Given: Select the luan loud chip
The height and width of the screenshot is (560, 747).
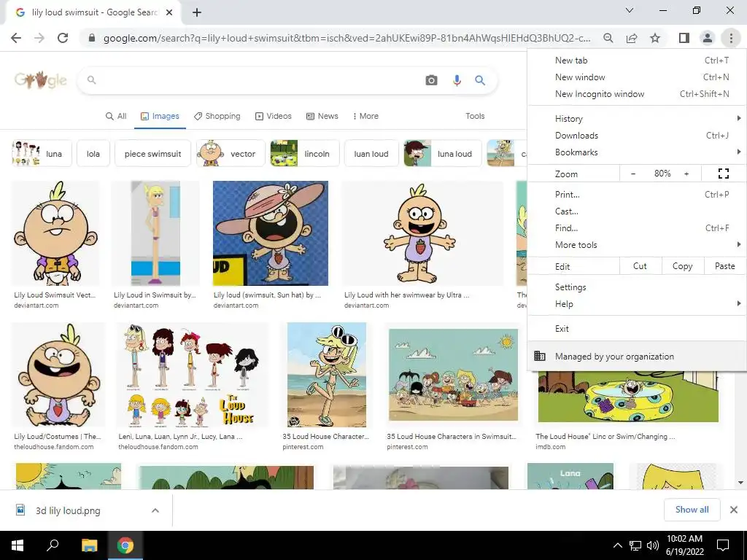Looking at the screenshot, I should [x=371, y=153].
